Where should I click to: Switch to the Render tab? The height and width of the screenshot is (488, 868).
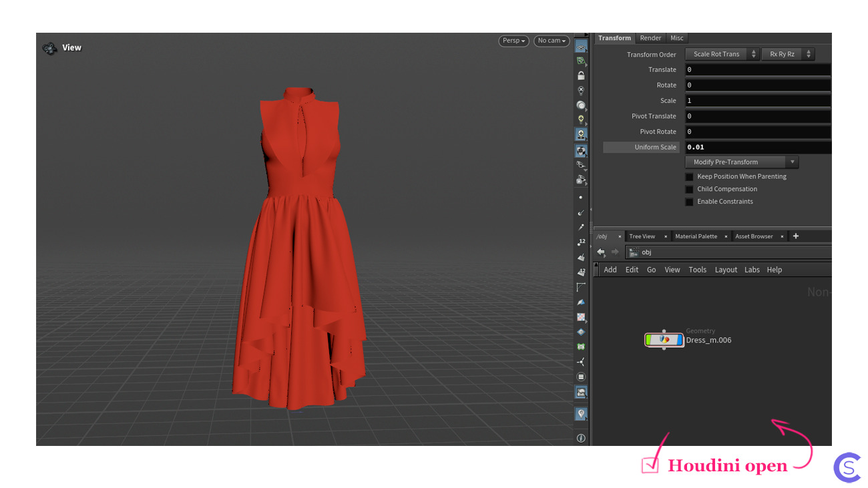pos(650,38)
